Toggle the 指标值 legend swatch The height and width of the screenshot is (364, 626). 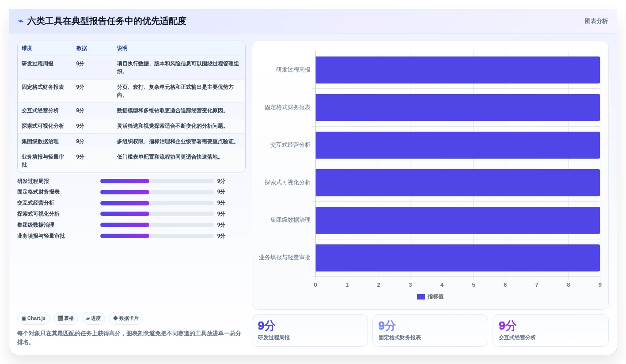tap(421, 297)
